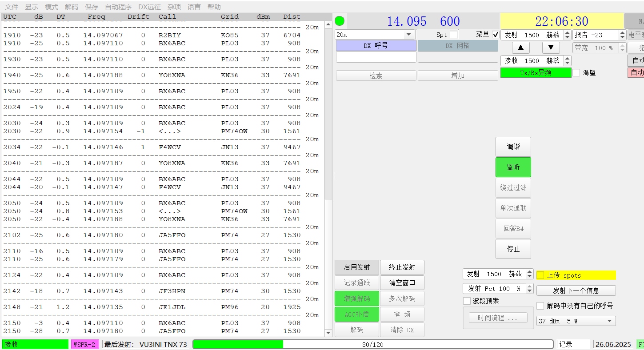Toggle the 波段预案 checkbox

point(467,301)
